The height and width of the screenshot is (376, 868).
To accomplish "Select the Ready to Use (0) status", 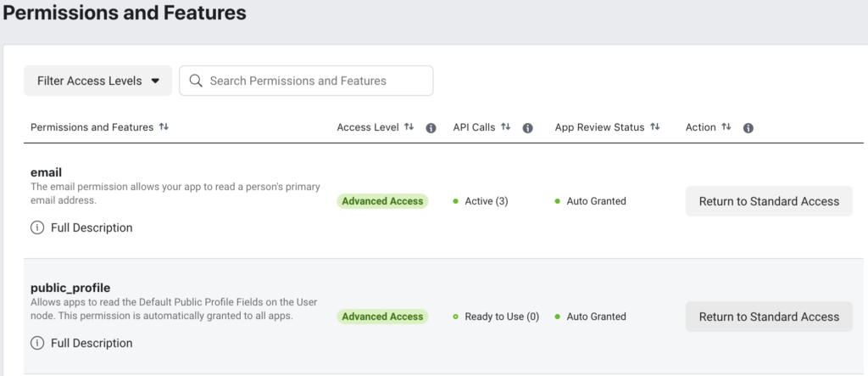I will click(496, 317).
